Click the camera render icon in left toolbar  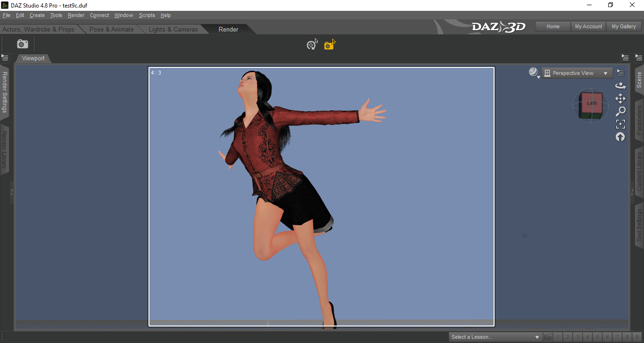click(23, 44)
